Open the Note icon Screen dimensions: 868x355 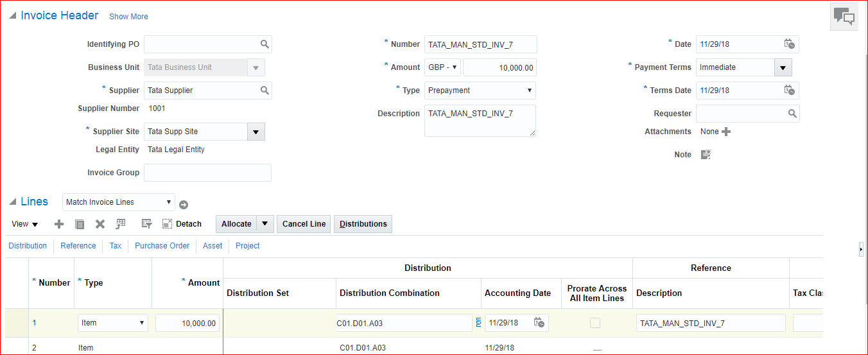tap(706, 155)
